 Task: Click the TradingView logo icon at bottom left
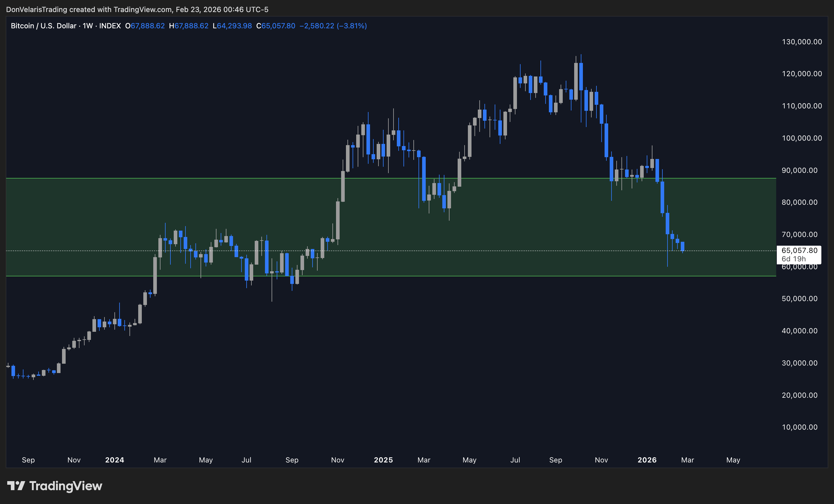[16, 486]
